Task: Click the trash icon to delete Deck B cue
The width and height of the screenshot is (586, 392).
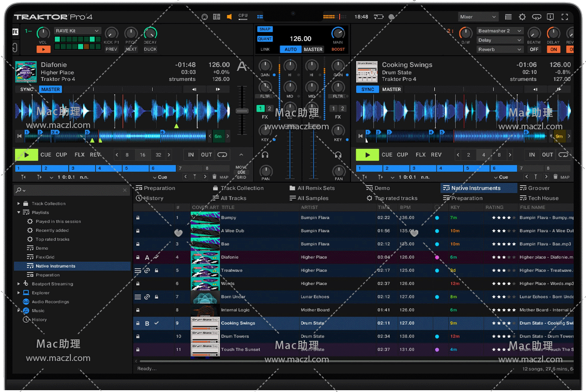Action: [x=555, y=177]
